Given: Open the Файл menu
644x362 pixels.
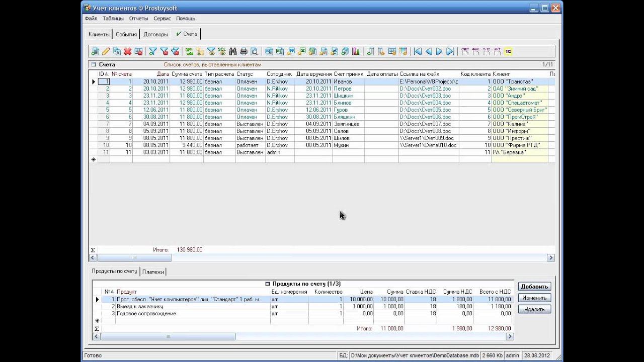Looking at the screenshot, I should (x=91, y=19).
